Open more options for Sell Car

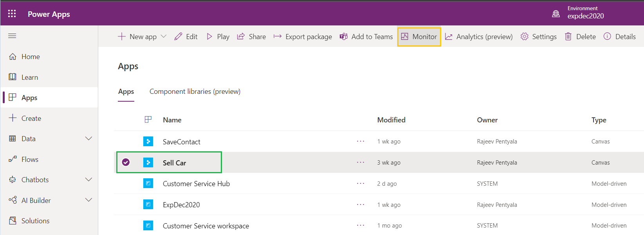coord(361,162)
